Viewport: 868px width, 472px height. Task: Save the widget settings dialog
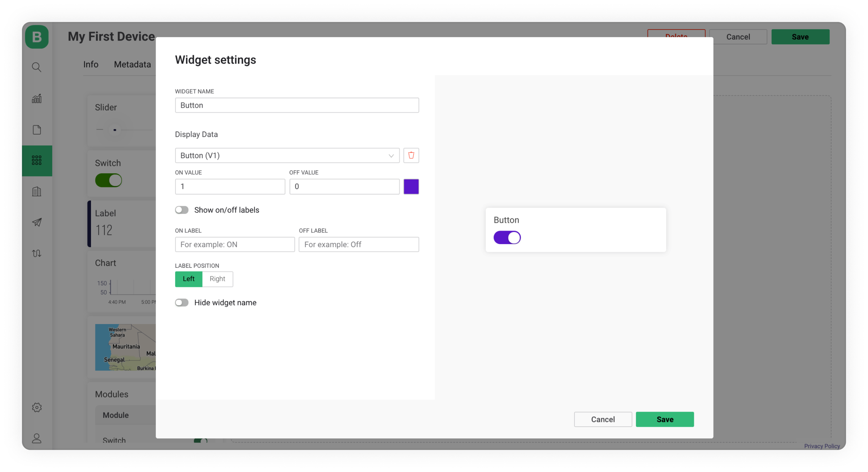665,419
